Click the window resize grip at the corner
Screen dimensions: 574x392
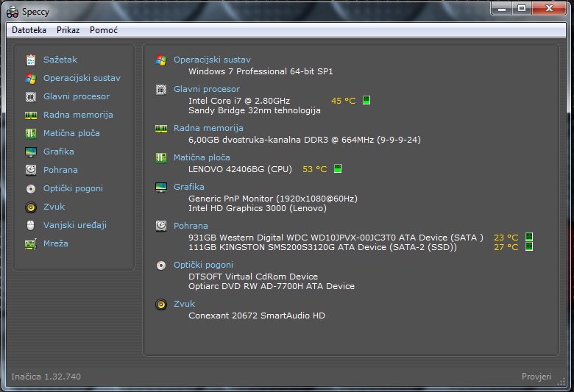tap(561, 382)
